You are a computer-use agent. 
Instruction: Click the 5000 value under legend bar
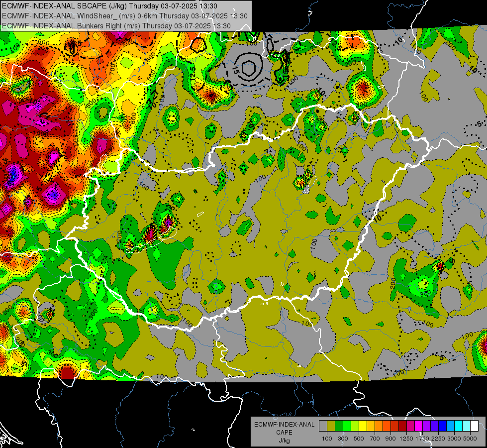[x=470, y=439]
